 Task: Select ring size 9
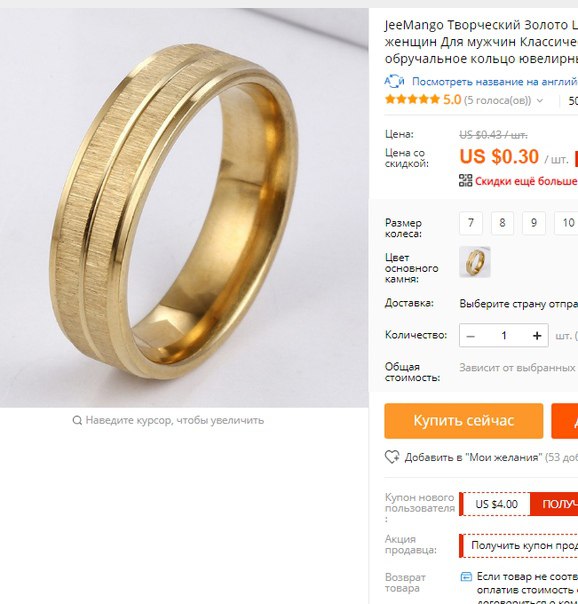pyautogui.click(x=534, y=223)
